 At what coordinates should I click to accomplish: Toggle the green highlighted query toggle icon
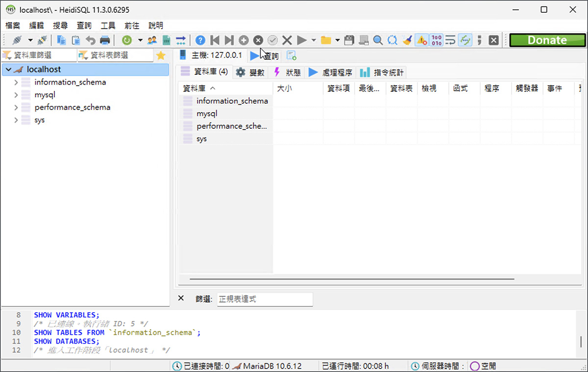[x=465, y=40]
